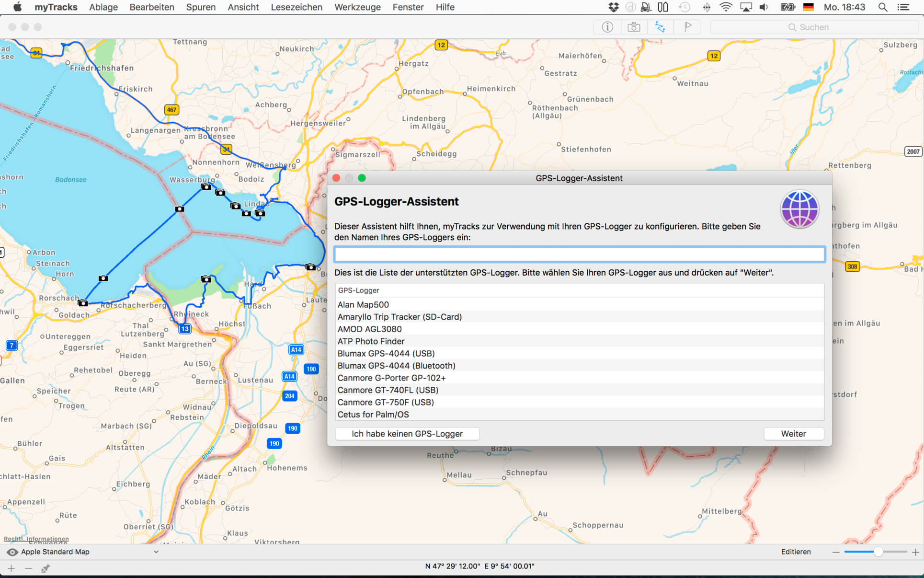The image size is (924, 578).
Task: Click the GPS logger name input field
Action: [580, 254]
